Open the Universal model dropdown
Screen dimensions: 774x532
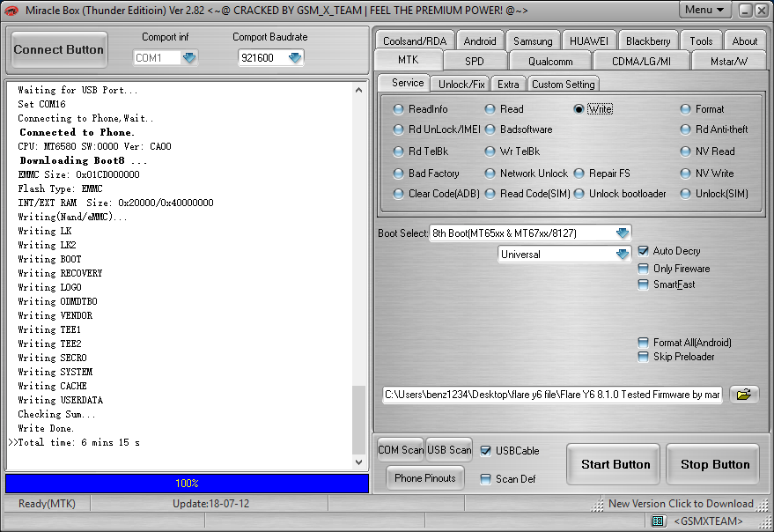coord(623,254)
